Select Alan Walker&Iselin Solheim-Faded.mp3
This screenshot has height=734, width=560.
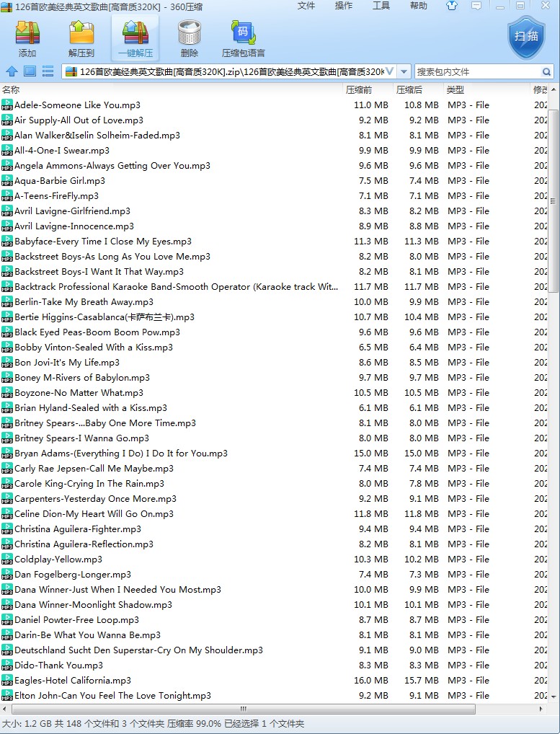97,136
